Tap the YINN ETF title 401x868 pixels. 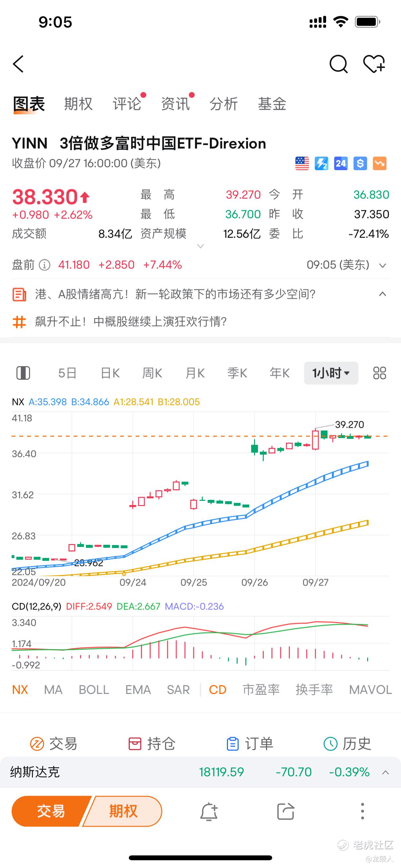(x=139, y=144)
